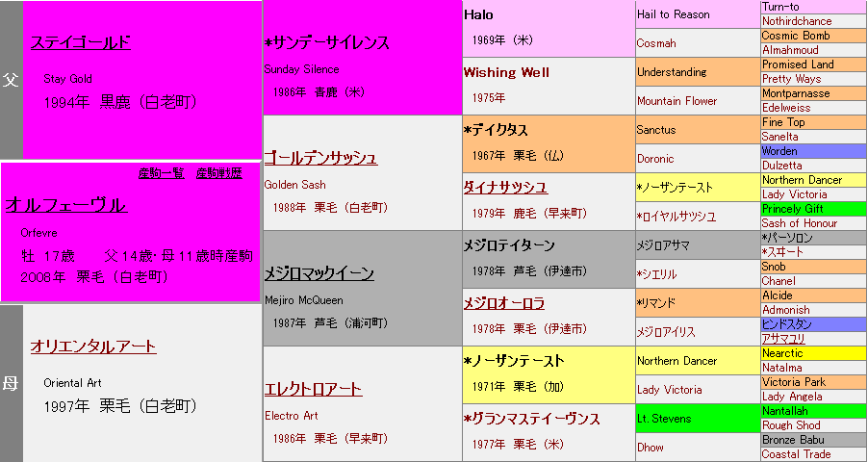Click the ゴールデンサッシュ (Golden Sash) link
Viewport: 868px width, 462px height.
[320, 158]
